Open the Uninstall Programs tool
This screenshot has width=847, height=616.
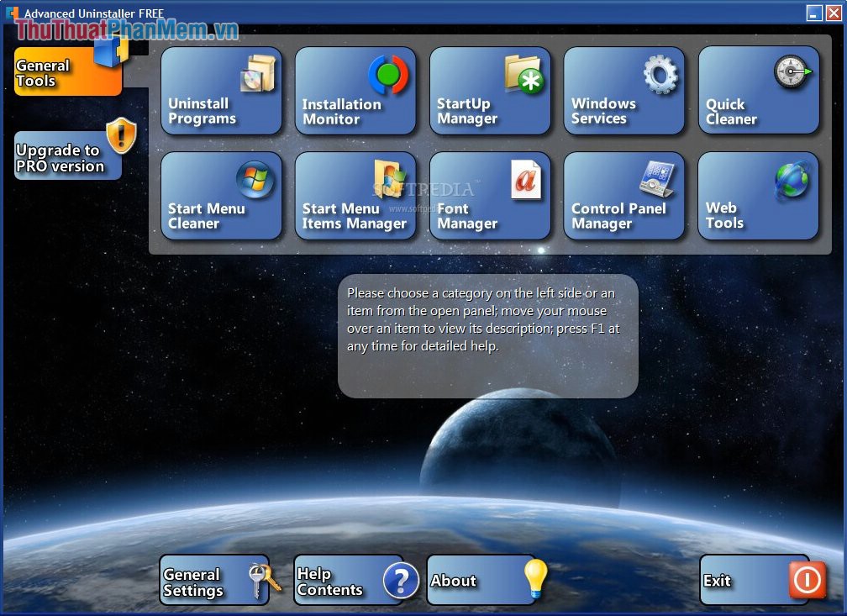[221, 91]
